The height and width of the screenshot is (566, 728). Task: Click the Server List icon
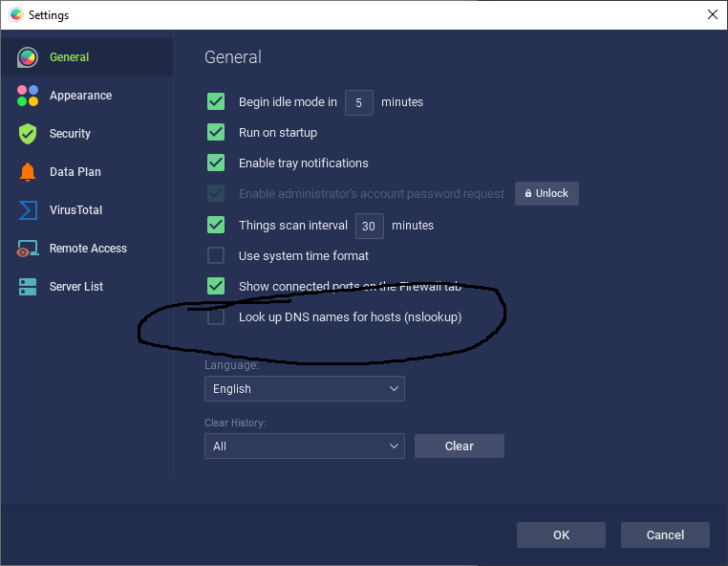click(x=28, y=287)
